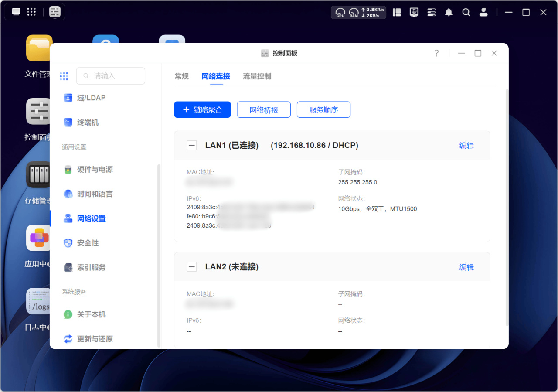Image resolution: width=558 pixels, height=392 pixels.
Task: Close the 控制面板 window
Action: (494, 53)
